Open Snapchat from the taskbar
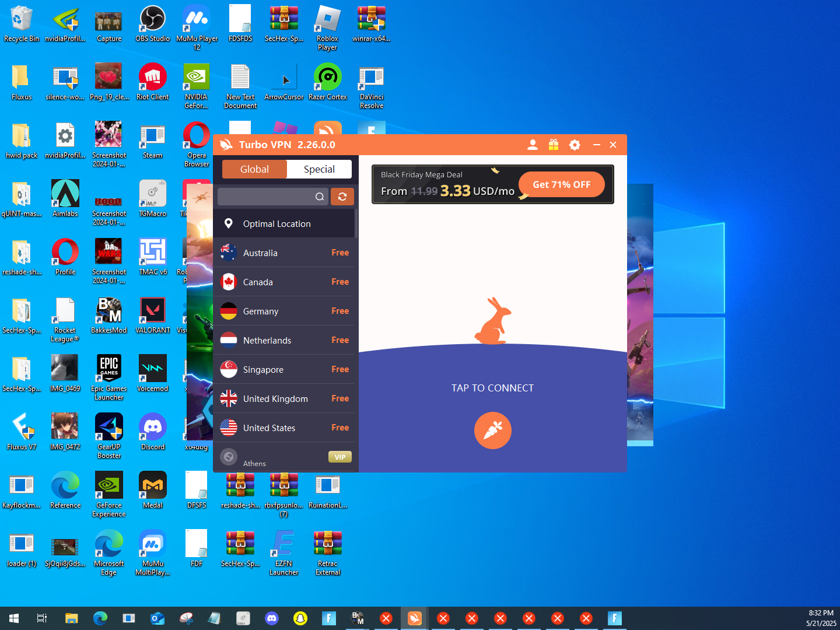Screen dimensions: 840x630 tap(300, 618)
